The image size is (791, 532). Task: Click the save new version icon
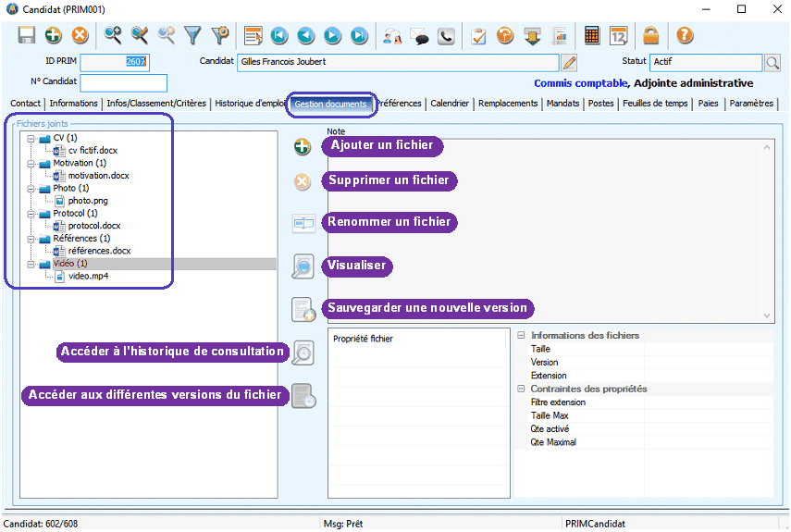click(x=303, y=309)
